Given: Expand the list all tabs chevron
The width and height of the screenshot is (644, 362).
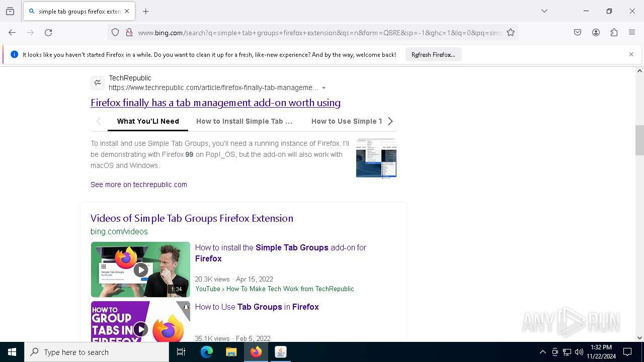Looking at the screenshot, I should [544, 11].
